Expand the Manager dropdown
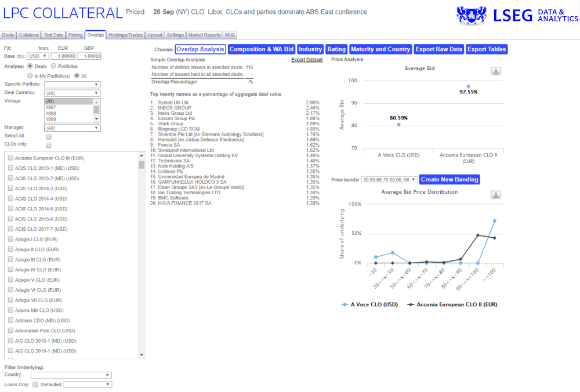 point(72,128)
